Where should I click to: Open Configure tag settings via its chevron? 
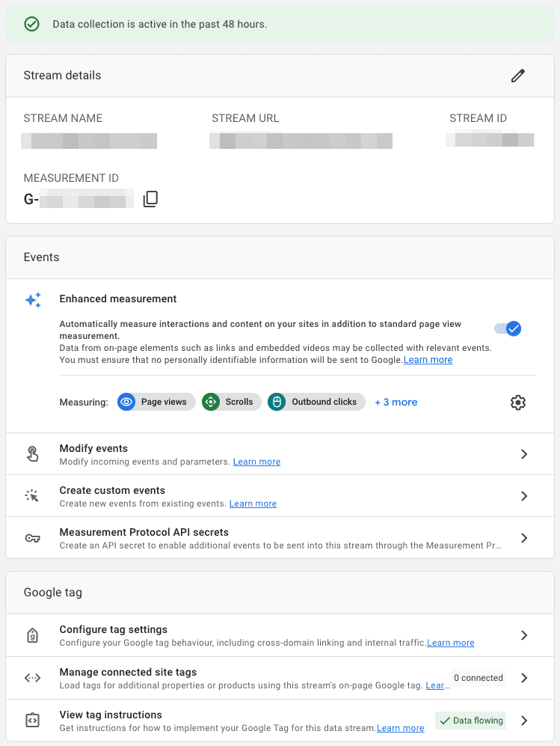tap(524, 635)
